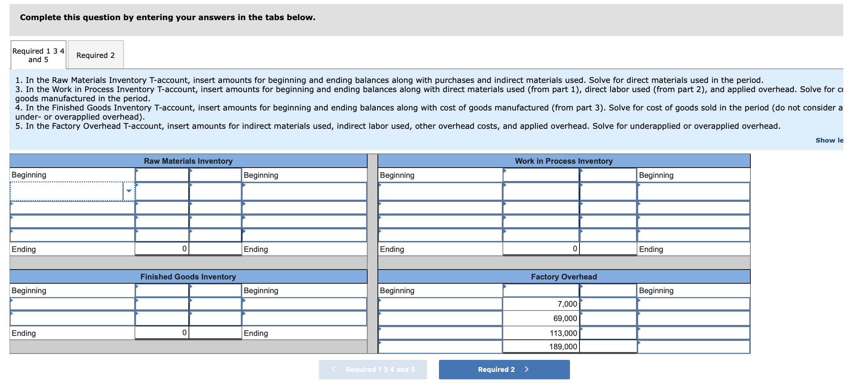
Task: Click the Work in Process Beginning debit amount cell
Action: pos(541,175)
